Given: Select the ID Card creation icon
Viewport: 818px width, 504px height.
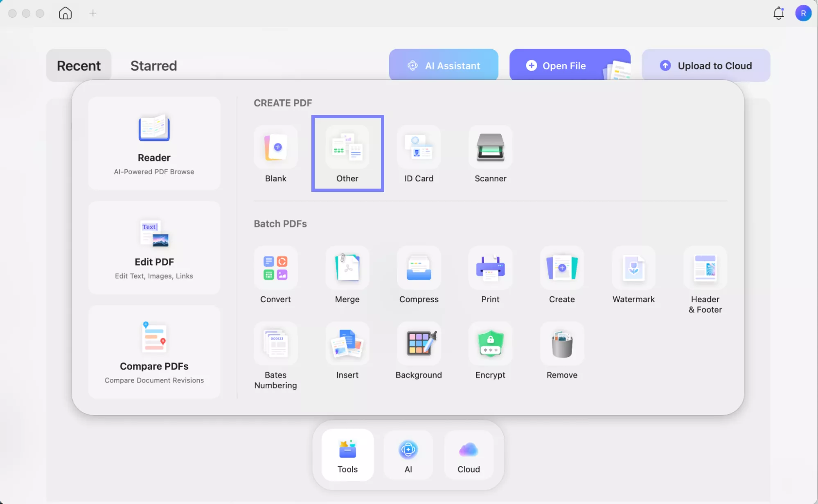Looking at the screenshot, I should click(419, 147).
